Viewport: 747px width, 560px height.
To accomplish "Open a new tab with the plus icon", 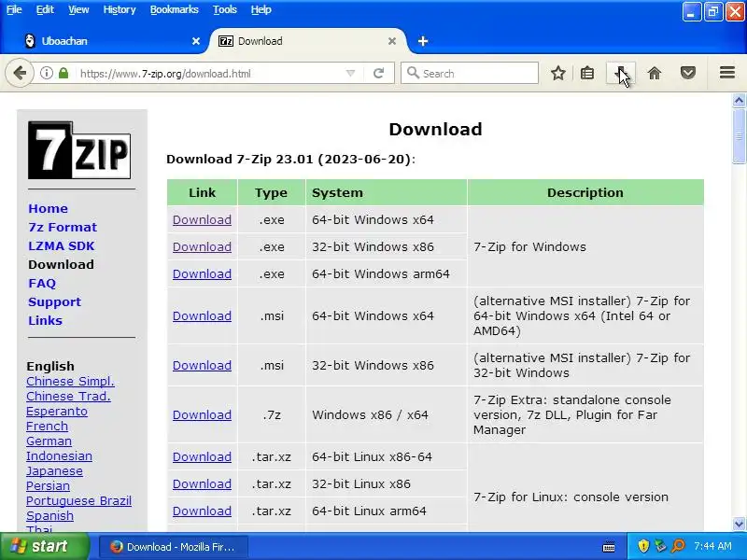I will click(423, 41).
